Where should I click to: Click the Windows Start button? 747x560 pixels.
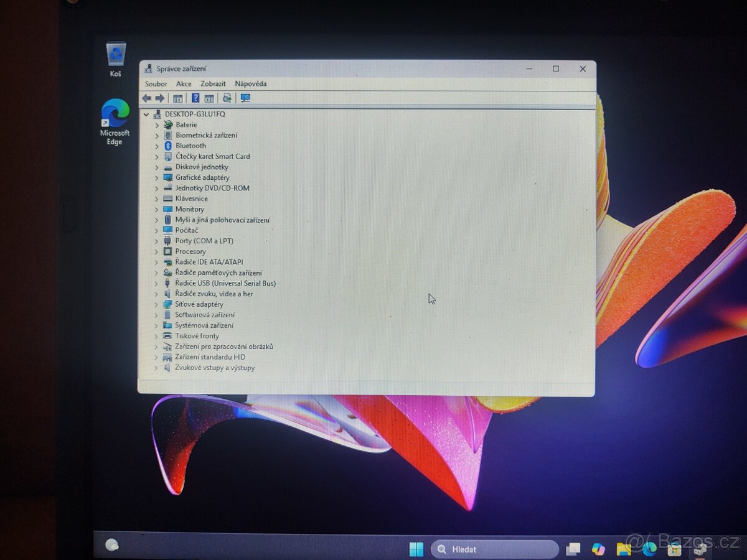pos(416,549)
